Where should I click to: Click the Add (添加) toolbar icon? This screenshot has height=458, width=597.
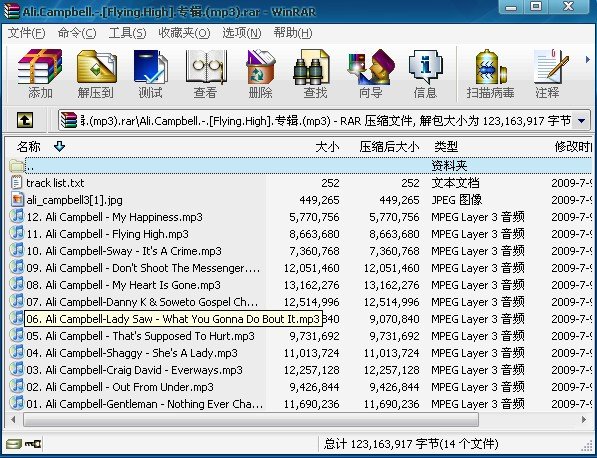pos(40,66)
